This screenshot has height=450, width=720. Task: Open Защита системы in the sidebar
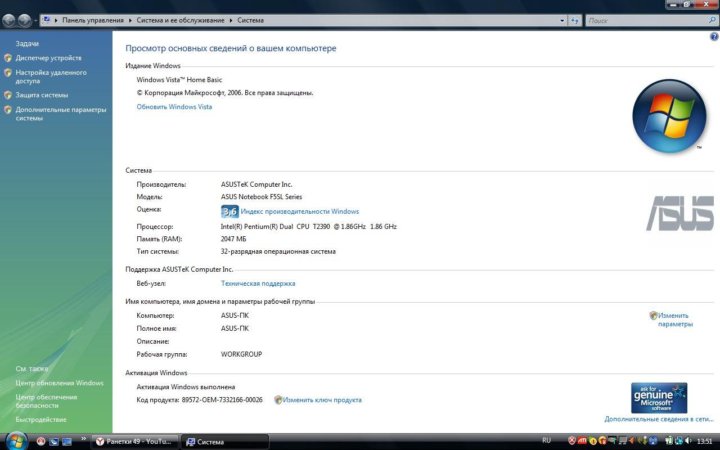coord(42,95)
